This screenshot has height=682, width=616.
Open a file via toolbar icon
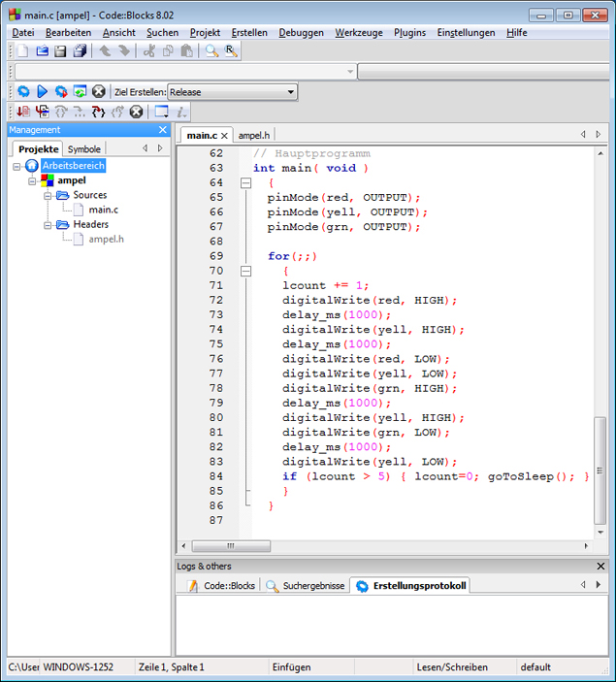coord(42,51)
